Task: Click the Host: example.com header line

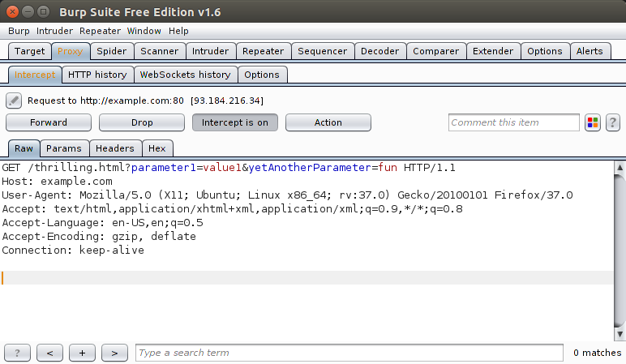Action: tap(57, 182)
